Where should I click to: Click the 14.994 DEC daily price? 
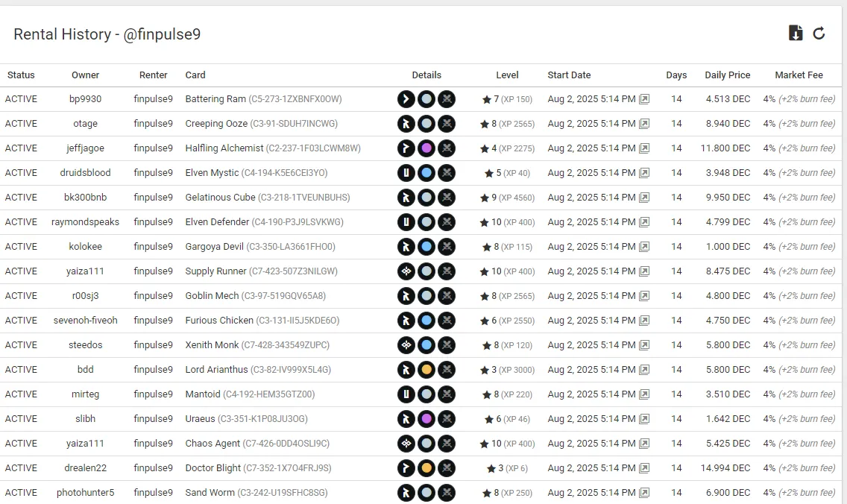pos(725,467)
